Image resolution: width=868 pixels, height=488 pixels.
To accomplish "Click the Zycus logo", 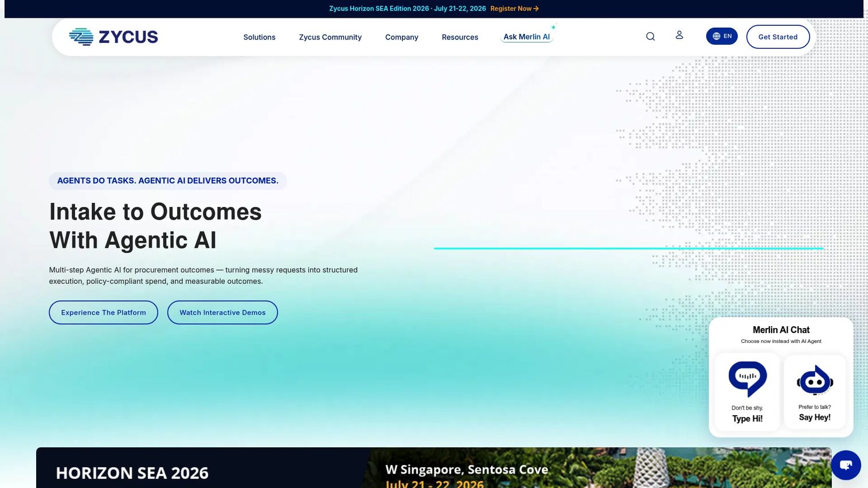I will pyautogui.click(x=114, y=37).
